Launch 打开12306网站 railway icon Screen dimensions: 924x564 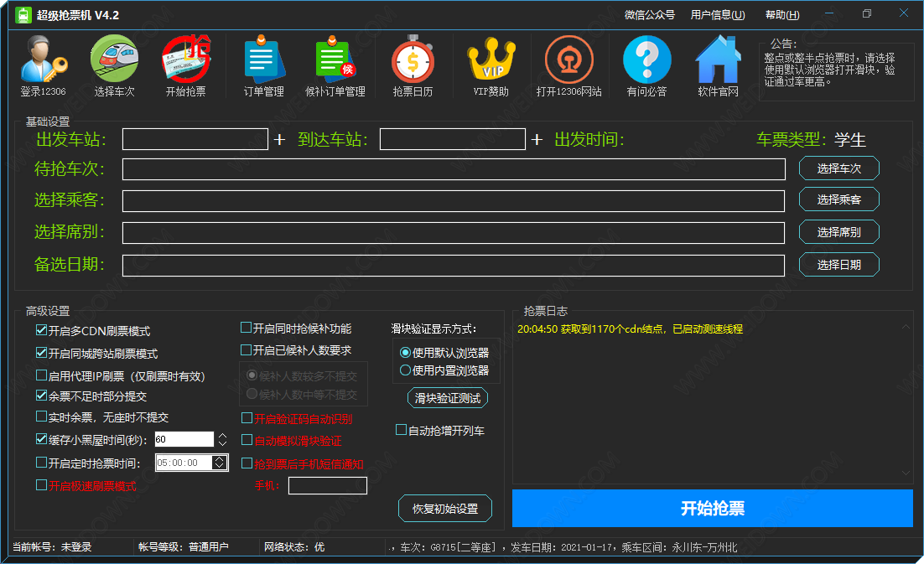point(568,65)
